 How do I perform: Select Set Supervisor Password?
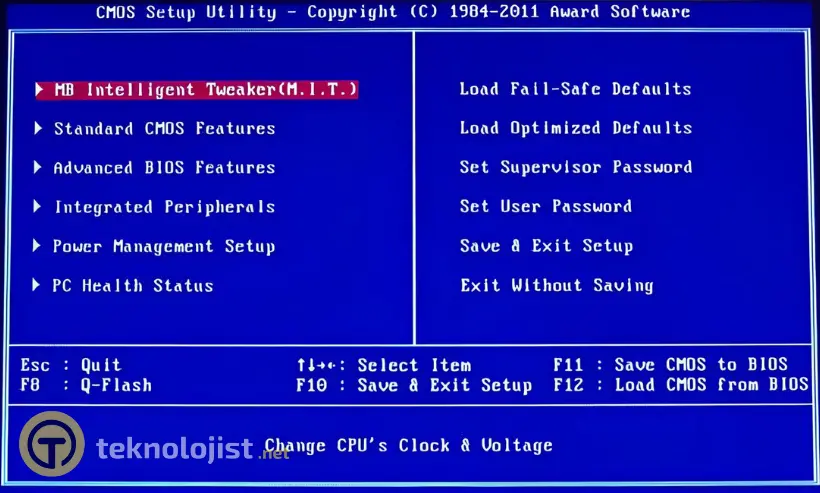point(575,167)
